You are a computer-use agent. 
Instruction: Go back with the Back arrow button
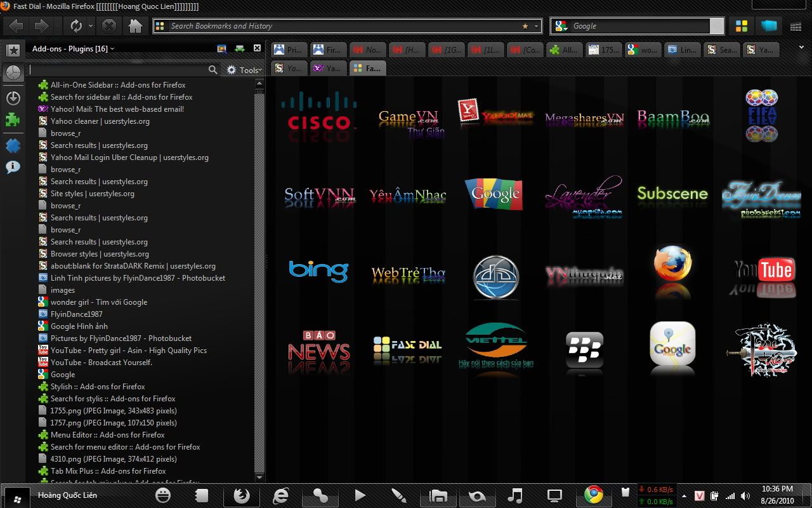click(16, 26)
